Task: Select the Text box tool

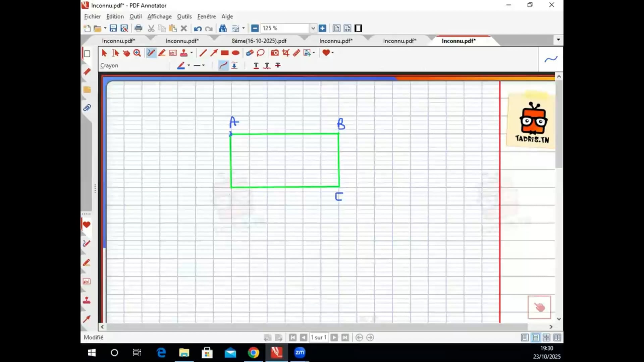Action: coord(173,53)
